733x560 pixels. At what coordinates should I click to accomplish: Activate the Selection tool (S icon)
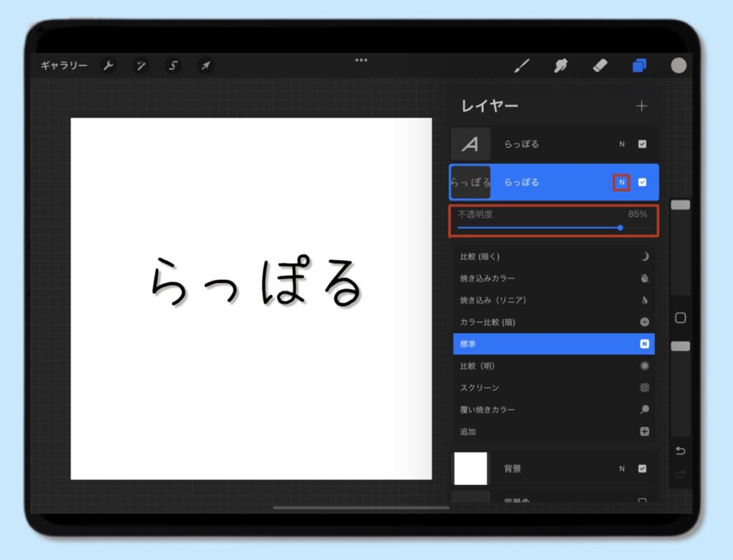[x=173, y=65]
